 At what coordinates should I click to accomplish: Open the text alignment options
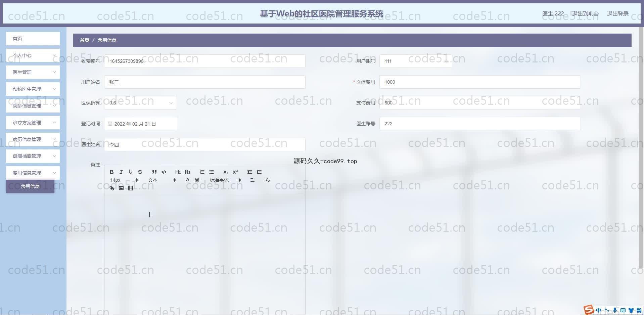tap(253, 180)
